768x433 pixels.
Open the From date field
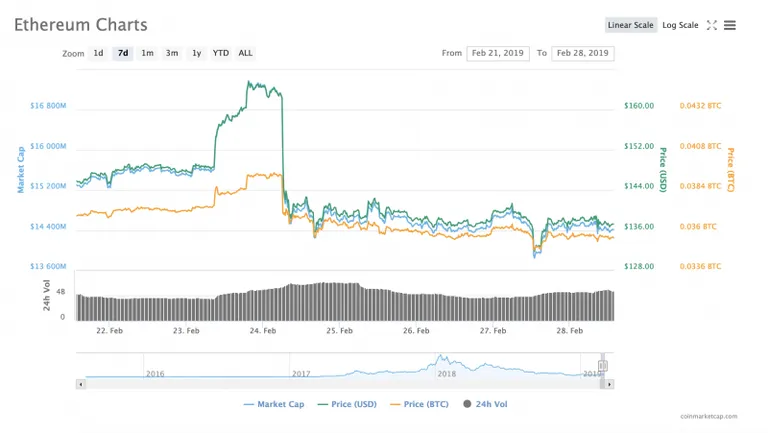click(x=498, y=53)
